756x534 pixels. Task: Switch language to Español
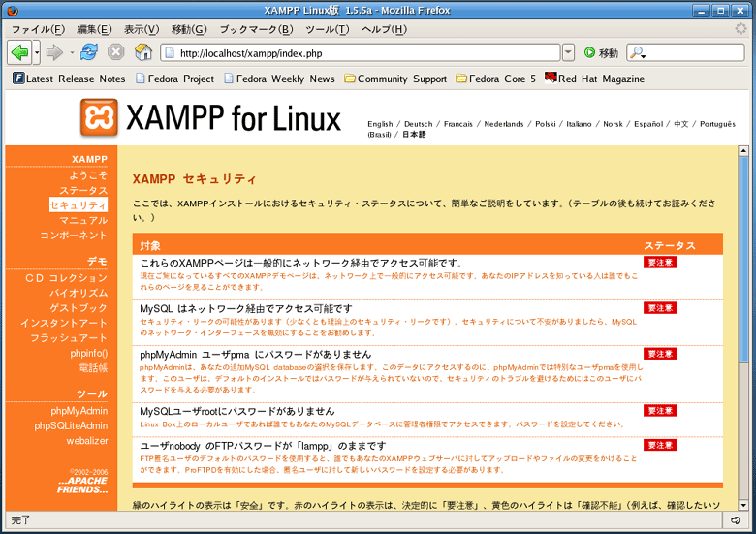(648, 124)
